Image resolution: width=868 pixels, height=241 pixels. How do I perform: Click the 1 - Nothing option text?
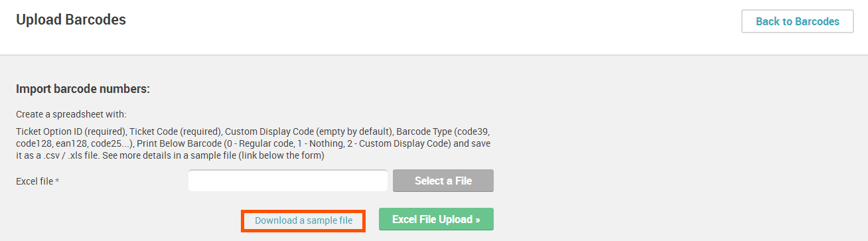click(313, 143)
